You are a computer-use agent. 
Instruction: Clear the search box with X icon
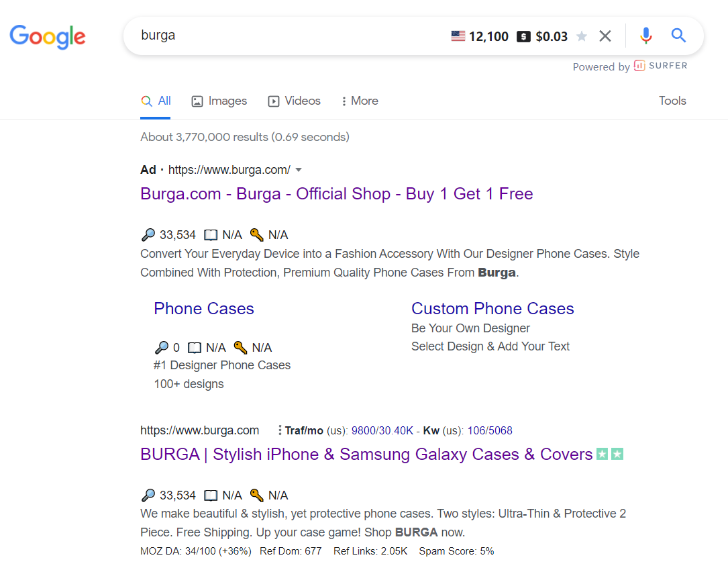tap(605, 36)
